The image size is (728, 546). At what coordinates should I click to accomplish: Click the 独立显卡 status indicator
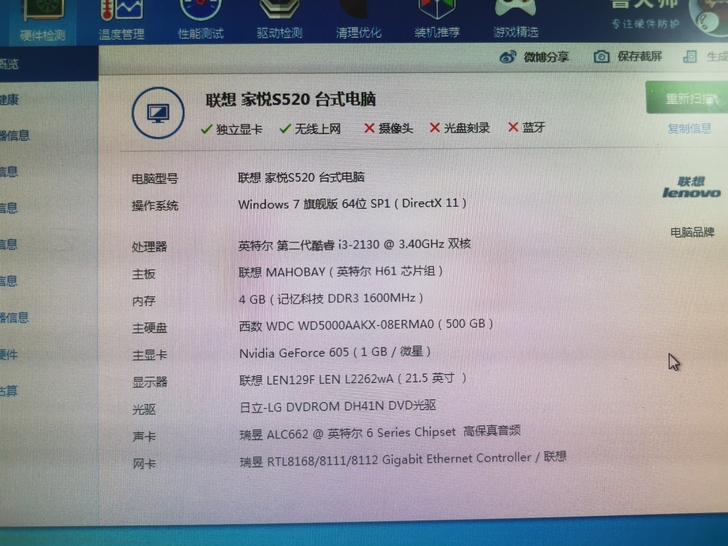click(x=232, y=129)
